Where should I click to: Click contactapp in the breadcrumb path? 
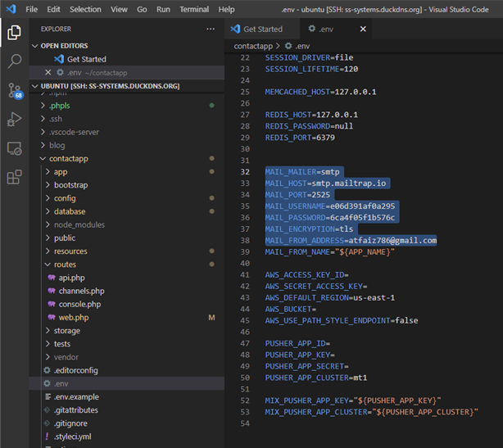point(254,46)
